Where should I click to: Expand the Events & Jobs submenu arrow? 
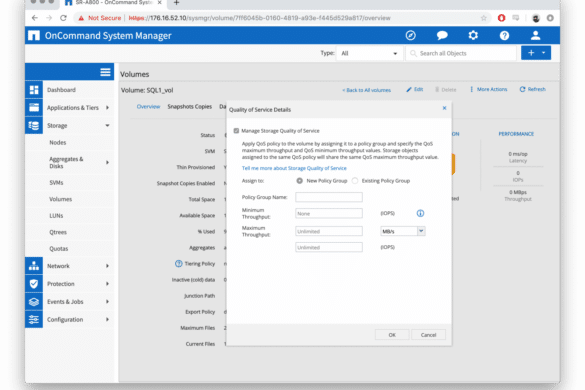(107, 302)
